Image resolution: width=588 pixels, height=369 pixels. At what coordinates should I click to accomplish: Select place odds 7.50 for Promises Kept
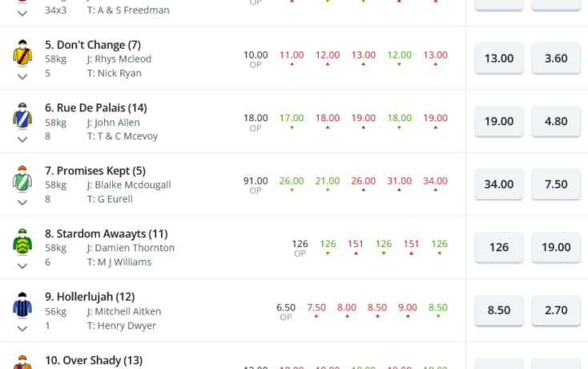click(556, 184)
